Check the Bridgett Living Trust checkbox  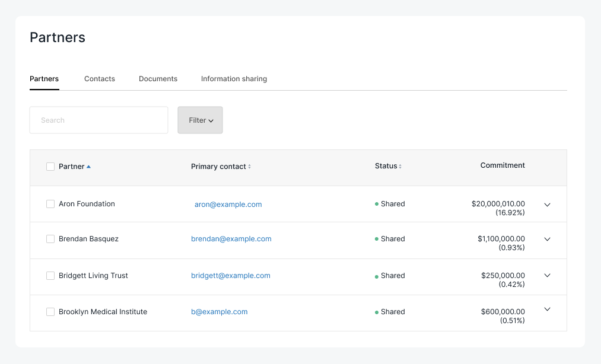(x=50, y=276)
